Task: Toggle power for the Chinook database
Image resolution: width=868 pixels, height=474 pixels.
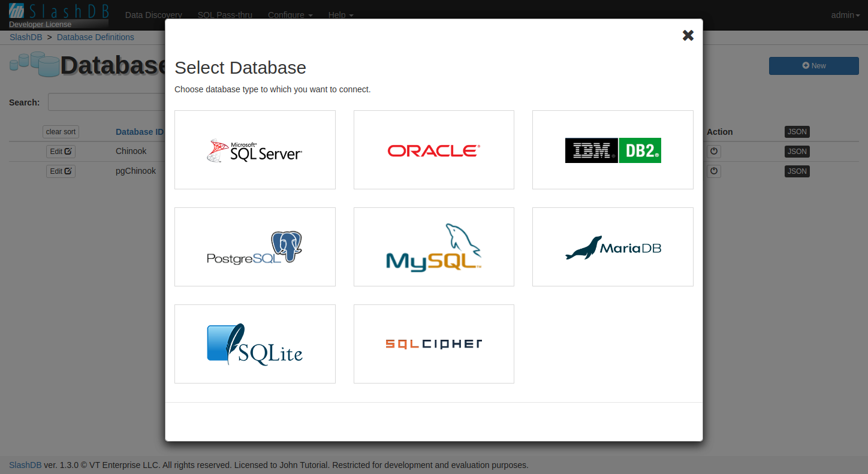Action: [713, 152]
